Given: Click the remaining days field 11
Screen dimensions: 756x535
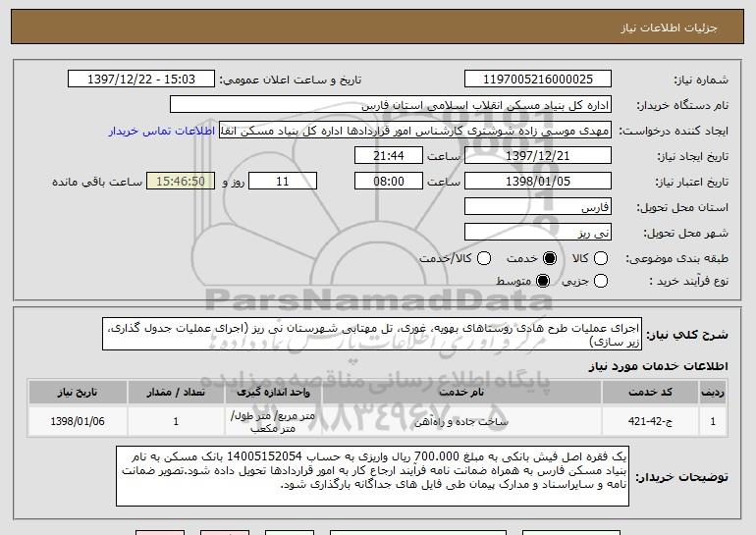Looking at the screenshot, I should [x=283, y=182].
